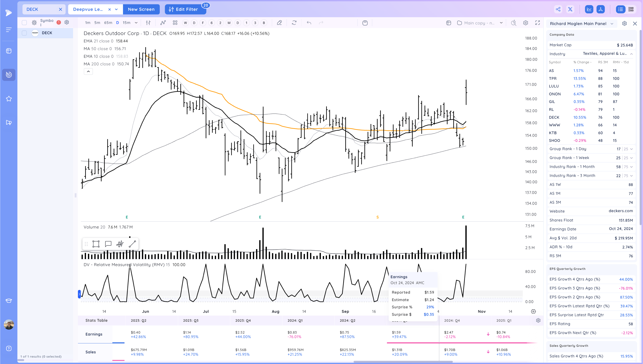Image resolution: width=643 pixels, height=364 pixels.
Task: Select the Deepvue Le... screen tab
Action: 88,9
